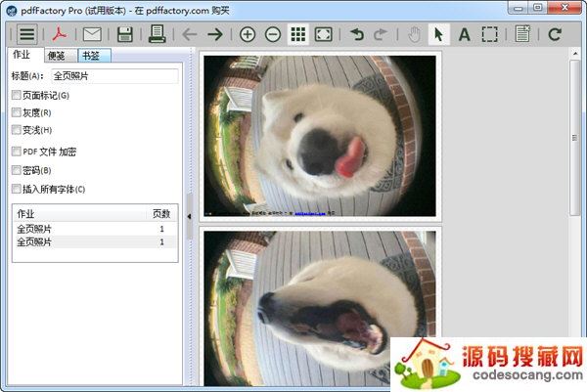Send the document by email using envelope icon
The height and width of the screenshot is (392, 587).
[x=93, y=34]
